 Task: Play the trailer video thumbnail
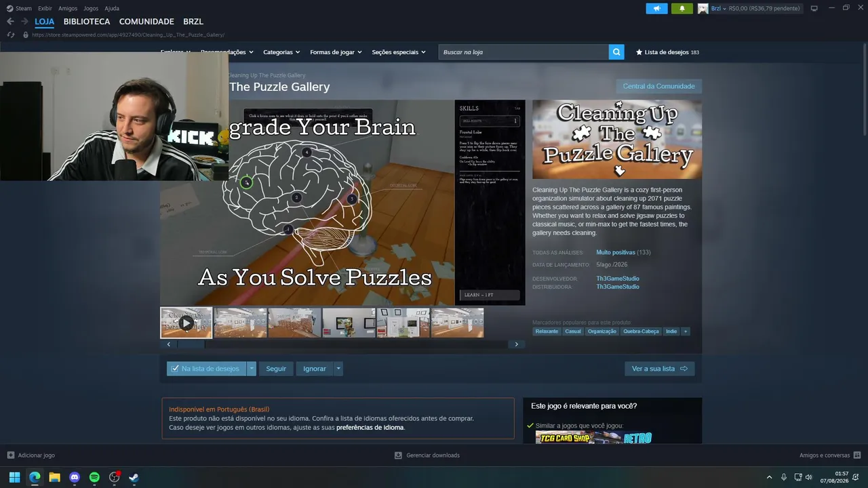[x=186, y=323]
